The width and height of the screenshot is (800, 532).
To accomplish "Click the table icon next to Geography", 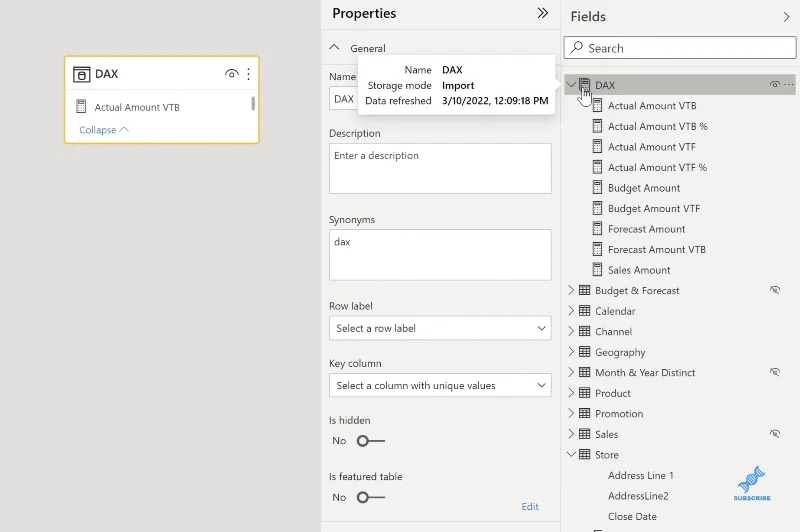I will [x=585, y=351].
